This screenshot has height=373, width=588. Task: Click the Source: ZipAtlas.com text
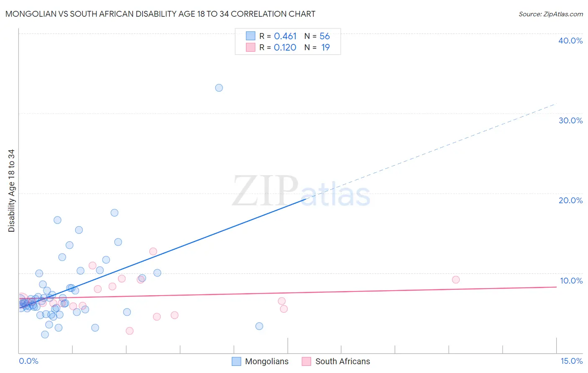[x=551, y=14]
